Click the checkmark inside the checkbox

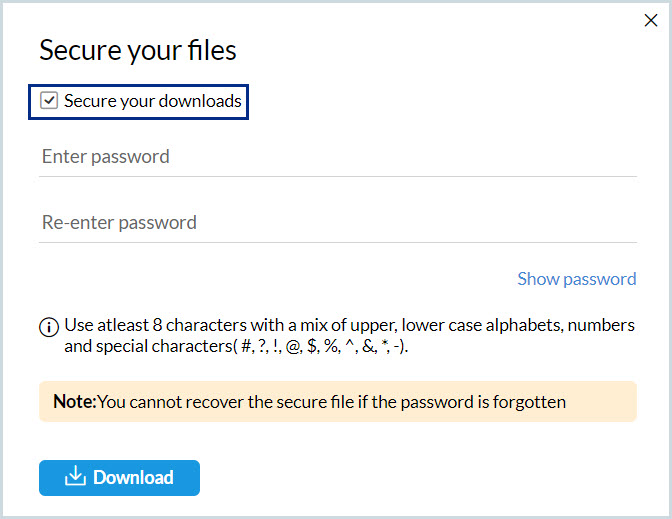click(49, 101)
